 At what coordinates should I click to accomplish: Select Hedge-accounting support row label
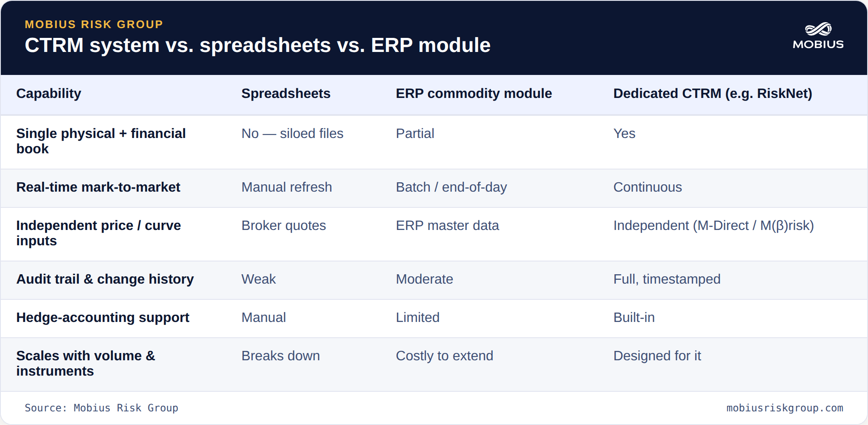[103, 317]
